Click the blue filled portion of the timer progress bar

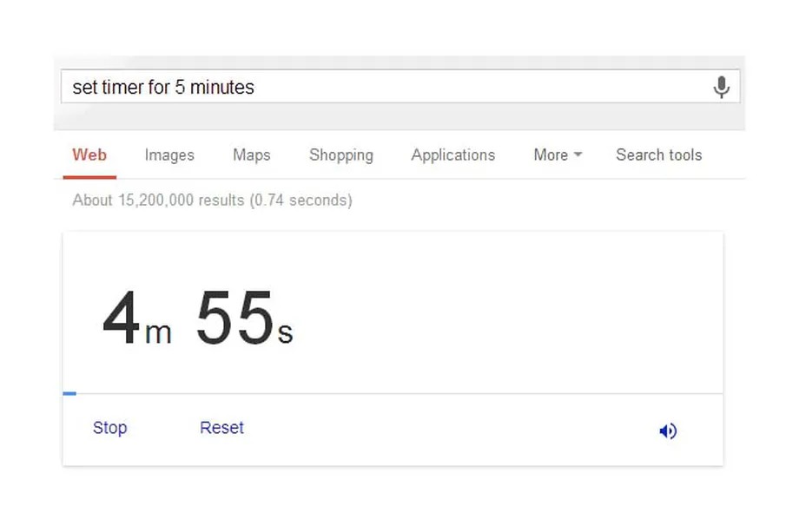click(x=69, y=393)
